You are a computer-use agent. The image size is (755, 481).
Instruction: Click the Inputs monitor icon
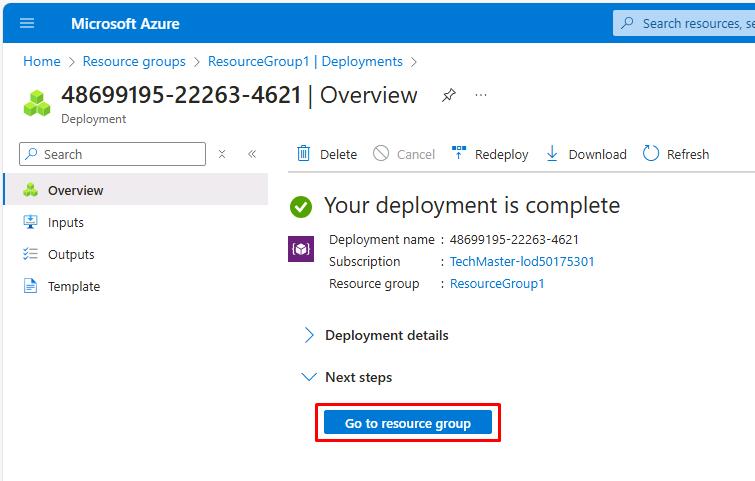[30, 222]
